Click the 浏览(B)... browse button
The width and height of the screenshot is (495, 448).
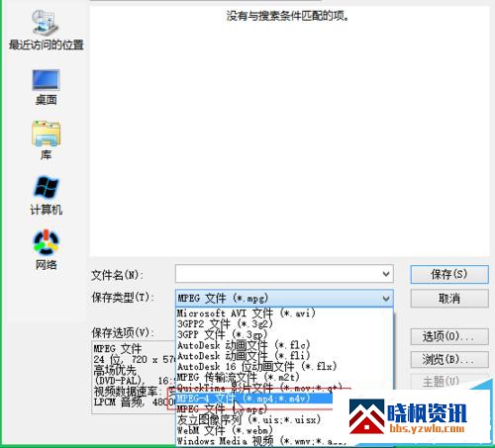[x=449, y=359]
